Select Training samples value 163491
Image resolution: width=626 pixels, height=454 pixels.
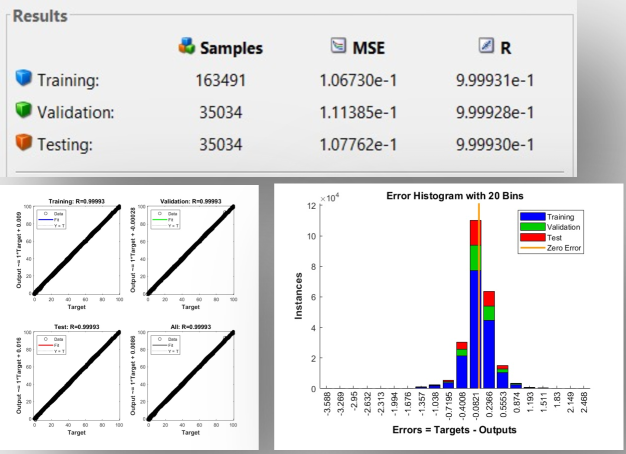pos(220,81)
